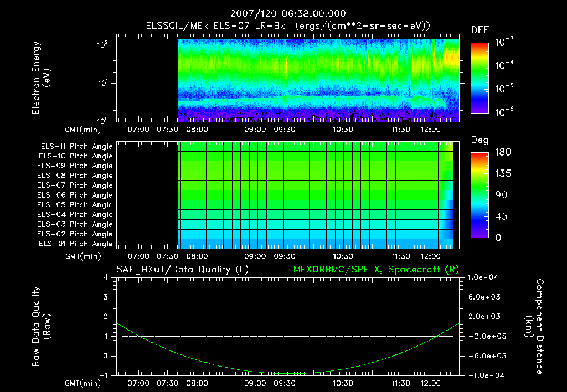
Task: Click the Deg pitch angle color bar
Action: click(480, 195)
